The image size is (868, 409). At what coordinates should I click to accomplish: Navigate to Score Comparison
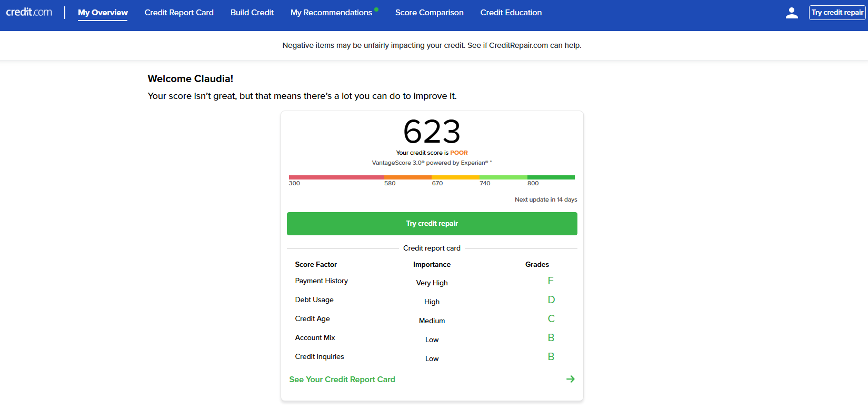pos(429,13)
